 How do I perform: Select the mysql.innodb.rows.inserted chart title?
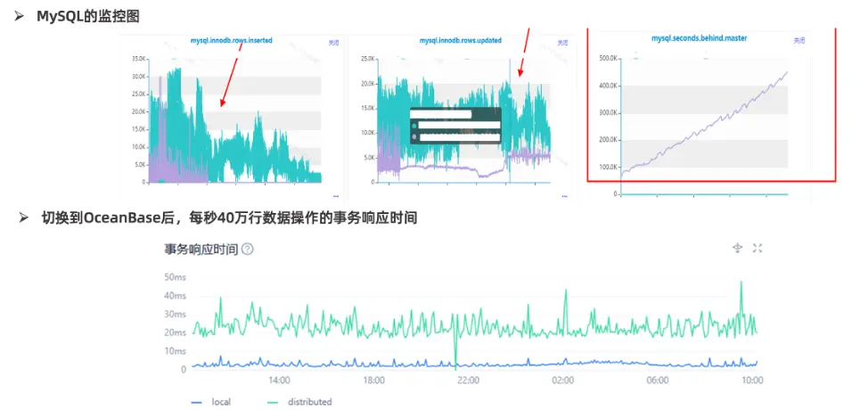[232, 40]
